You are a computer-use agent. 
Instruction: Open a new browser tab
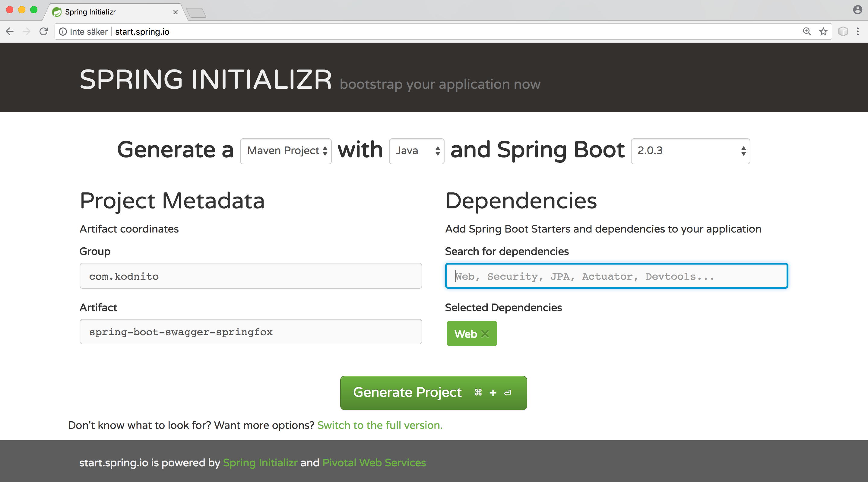[x=196, y=12]
